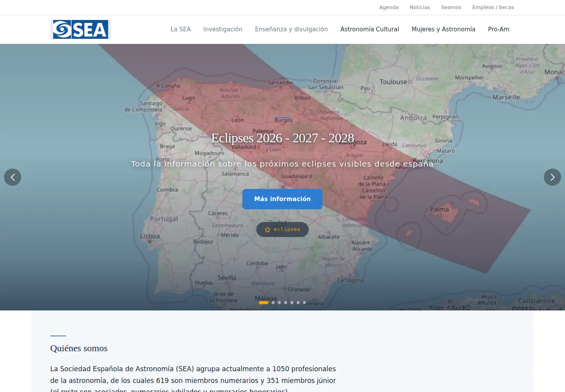
Task: Go to the previous carousel slide
Action: [13, 177]
